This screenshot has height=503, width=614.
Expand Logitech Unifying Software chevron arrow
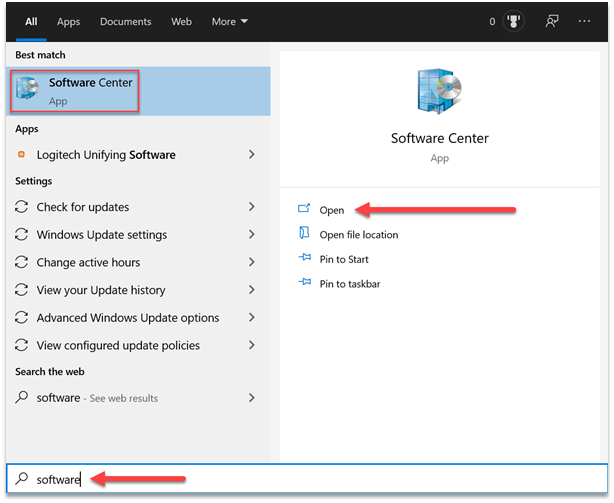coord(251,155)
